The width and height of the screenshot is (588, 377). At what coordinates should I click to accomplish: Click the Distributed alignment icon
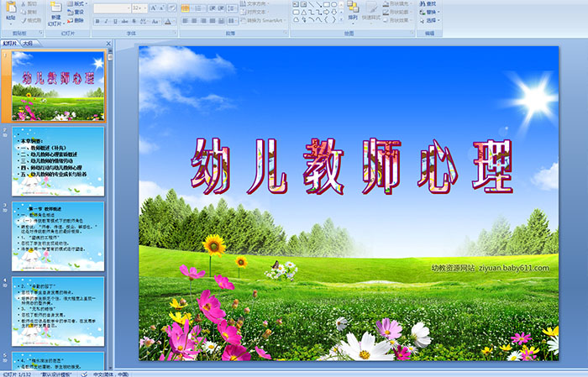221,21
